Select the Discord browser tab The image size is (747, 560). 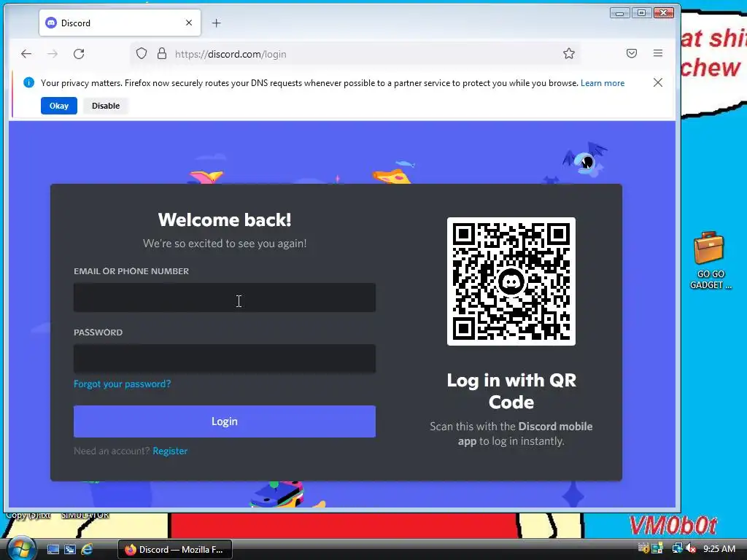click(120, 23)
